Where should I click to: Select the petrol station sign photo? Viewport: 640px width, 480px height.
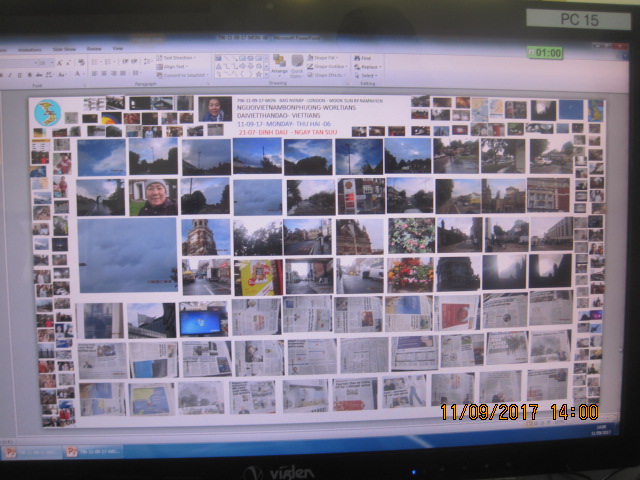pos(361,196)
